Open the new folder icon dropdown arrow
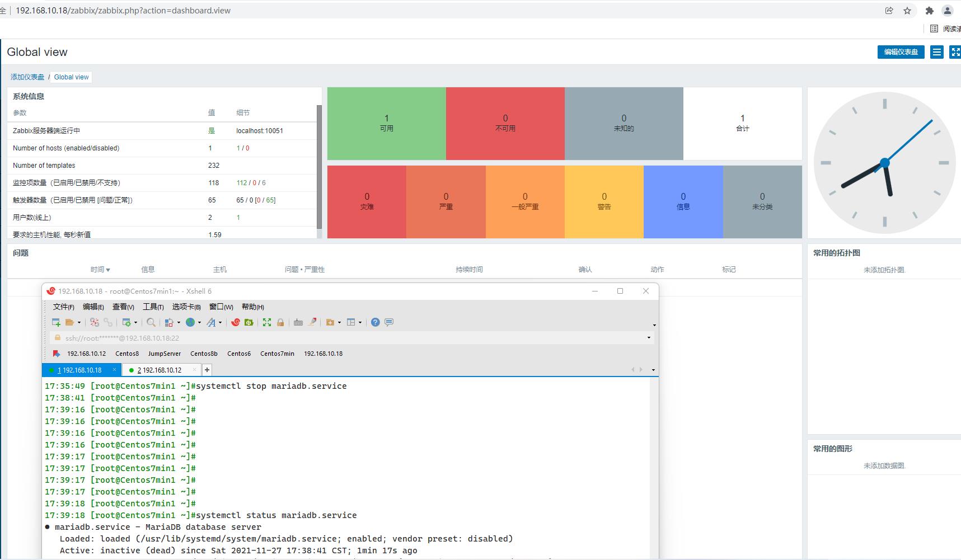The width and height of the screenshot is (961, 560). click(x=339, y=322)
